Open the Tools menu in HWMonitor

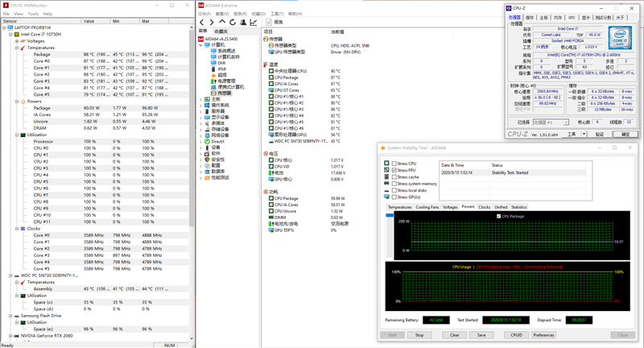coord(33,14)
